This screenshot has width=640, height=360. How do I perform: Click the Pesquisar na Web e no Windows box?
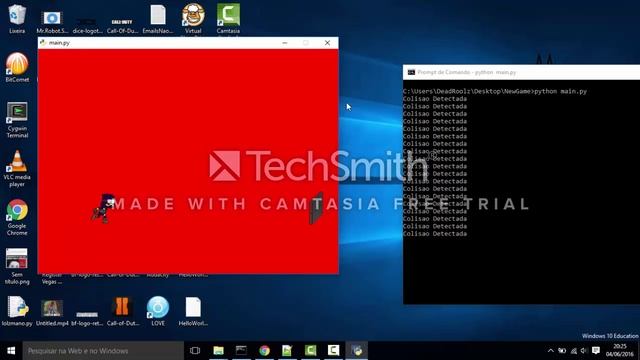click(x=103, y=351)
